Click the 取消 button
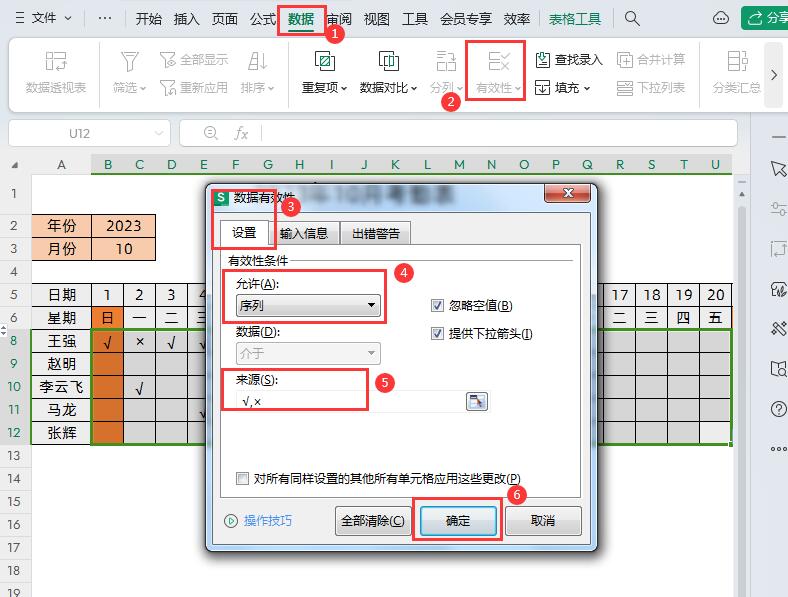The height and width of the screenshot is (597, 788). (543, 521)
